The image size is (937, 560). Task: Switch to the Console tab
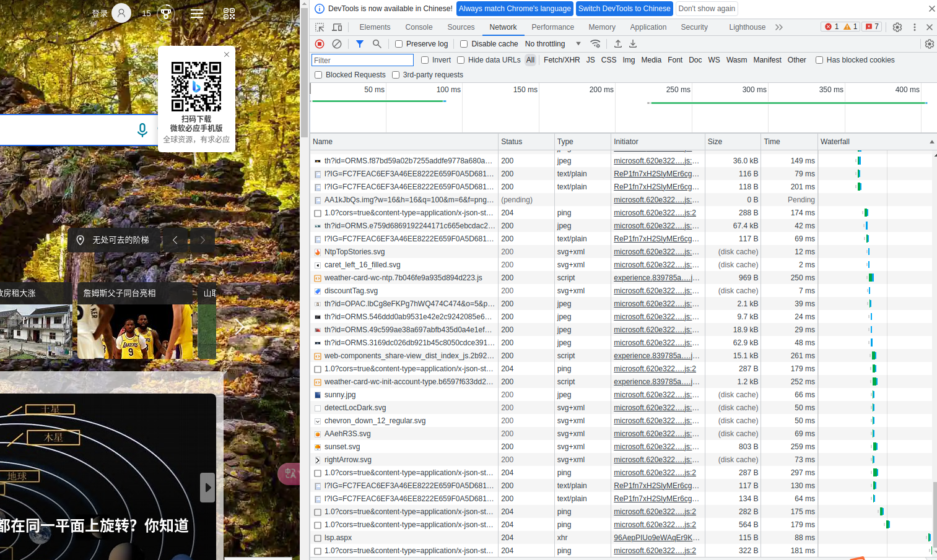pos(419,27)
